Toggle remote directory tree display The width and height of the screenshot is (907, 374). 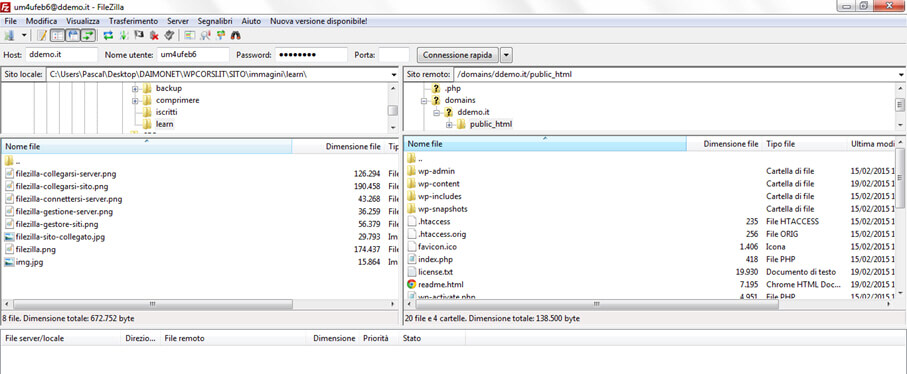[x=73, y=35]
